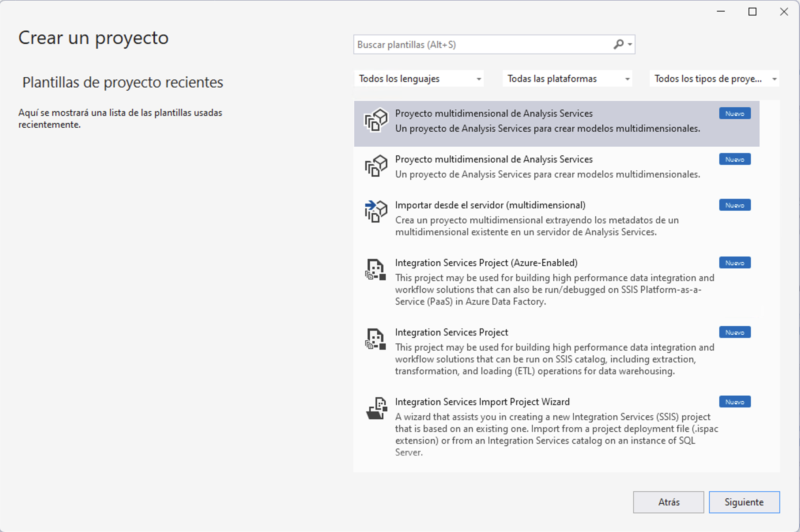The width and height of the screenshot is (800, 532).
Task: Click the .ispac extension wizard description
Action: click(x=557, y=435)
